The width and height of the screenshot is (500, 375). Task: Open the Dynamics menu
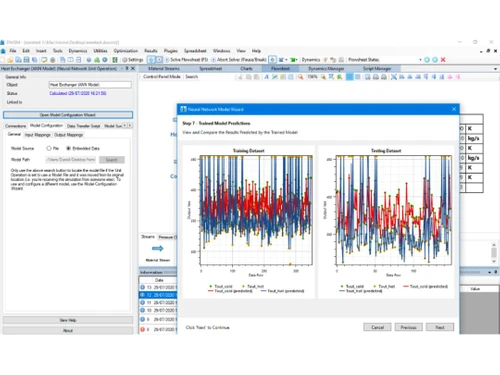click(78, 51)
